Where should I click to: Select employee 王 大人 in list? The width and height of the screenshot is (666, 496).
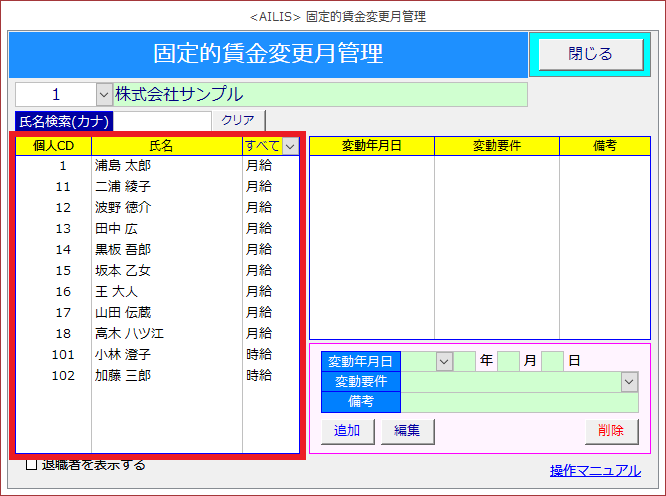point(115,291)
